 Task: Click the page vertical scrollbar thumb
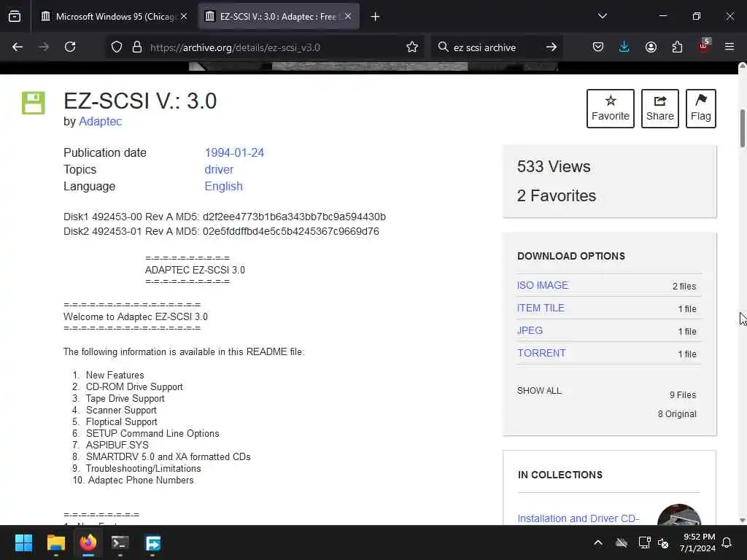point(742,128)
